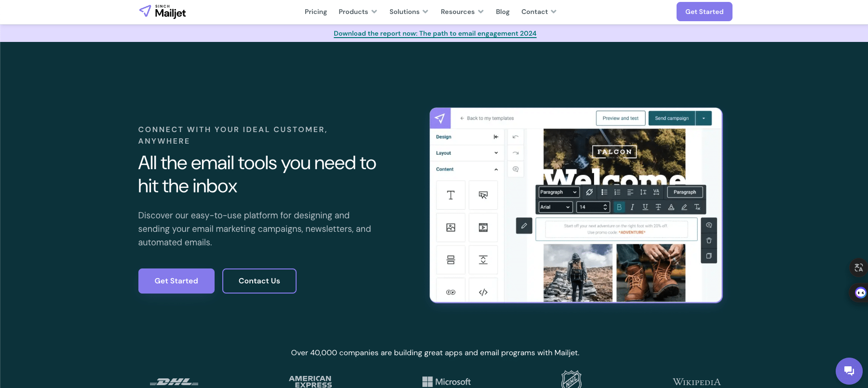This screenshot has width=868, height=388.
Task: Open the email engagement 2024 report link
Action: point(435,33)
